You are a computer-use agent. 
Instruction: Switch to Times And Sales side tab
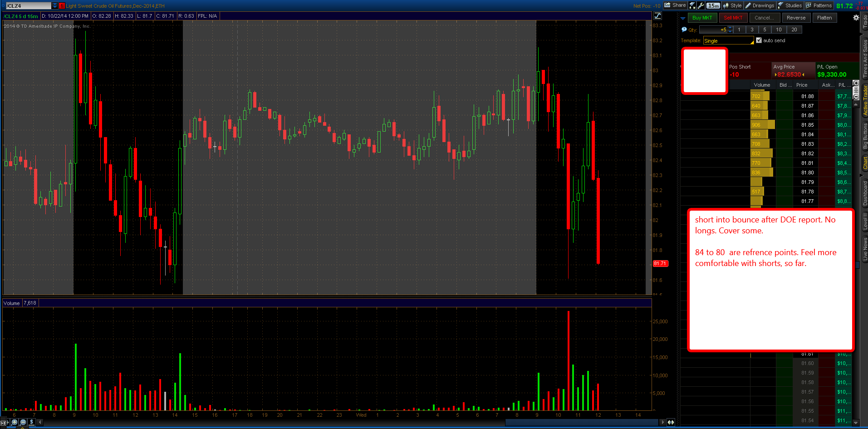click(864, 58)
